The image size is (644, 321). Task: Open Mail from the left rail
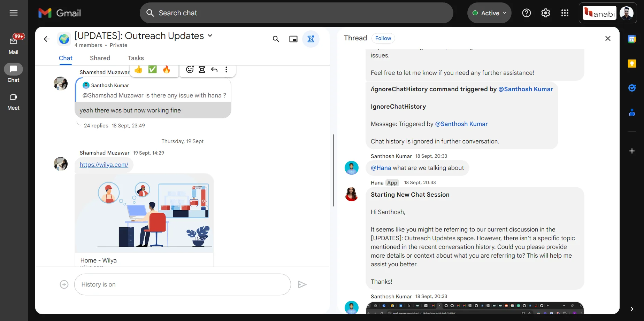tap(14, 45)
